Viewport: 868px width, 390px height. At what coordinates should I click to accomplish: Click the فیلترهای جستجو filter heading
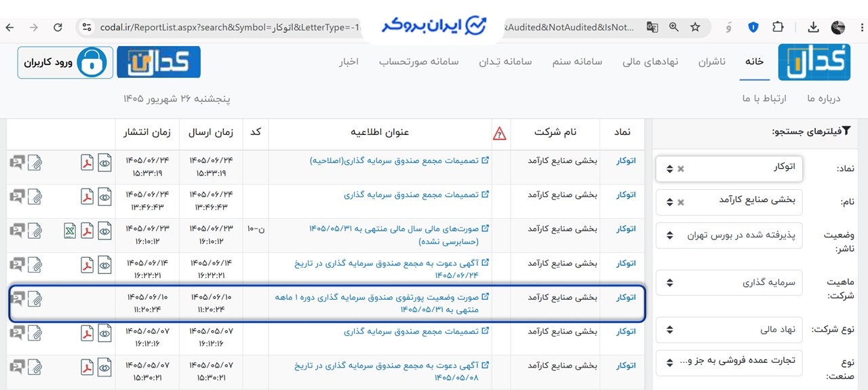[x=811, y=132]
